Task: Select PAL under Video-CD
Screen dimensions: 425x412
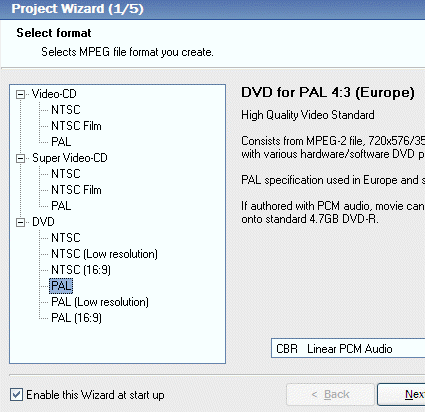Action: pyautogui.click(x=61, y=142)
